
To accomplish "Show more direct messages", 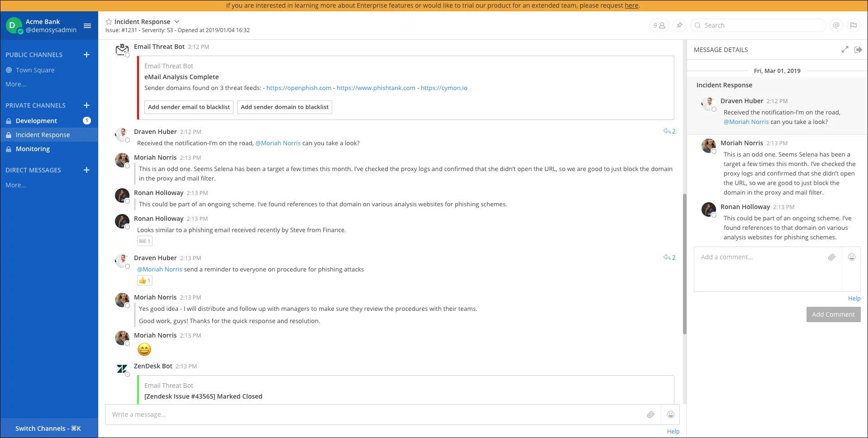I will point(16,185).
